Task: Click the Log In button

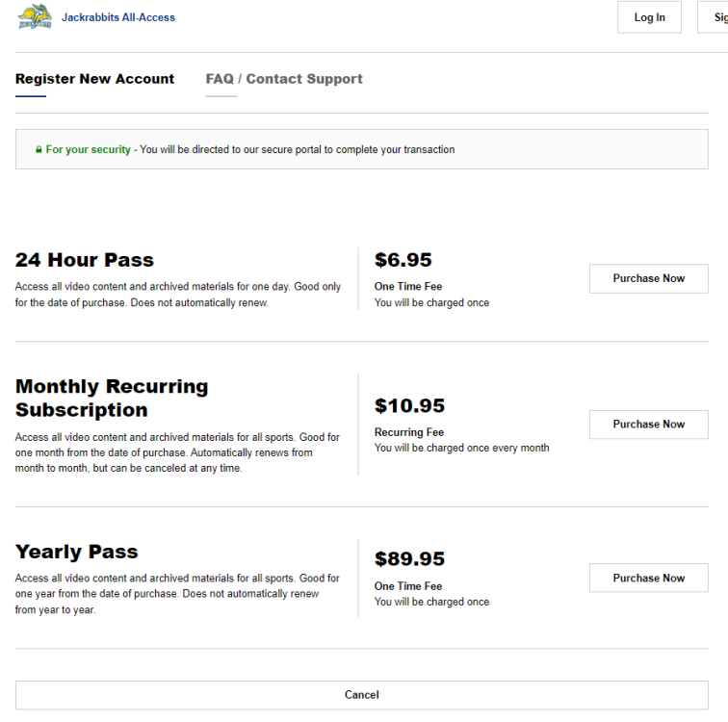Action: tap(649, 17)
